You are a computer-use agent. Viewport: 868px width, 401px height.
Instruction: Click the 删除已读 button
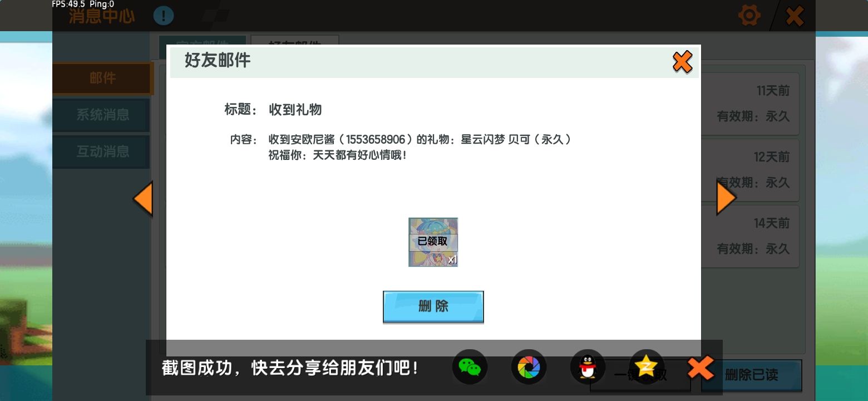751,375
